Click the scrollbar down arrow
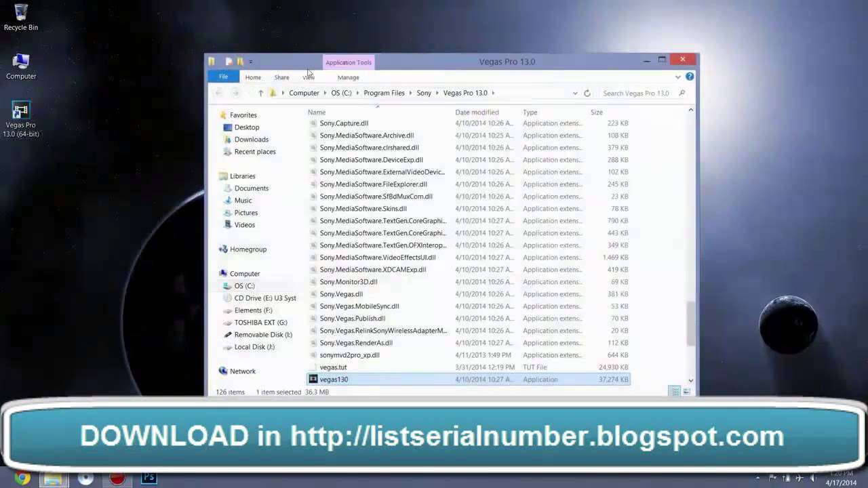This screenshot has width=868, height=488. pyautogui.click(x=690, y=380)
